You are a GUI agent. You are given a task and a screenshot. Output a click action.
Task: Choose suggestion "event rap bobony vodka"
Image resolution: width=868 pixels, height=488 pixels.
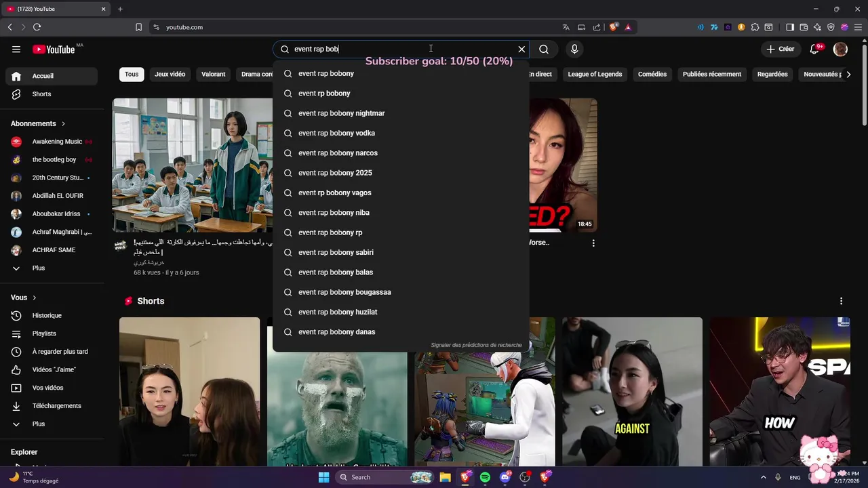[401, 133]
